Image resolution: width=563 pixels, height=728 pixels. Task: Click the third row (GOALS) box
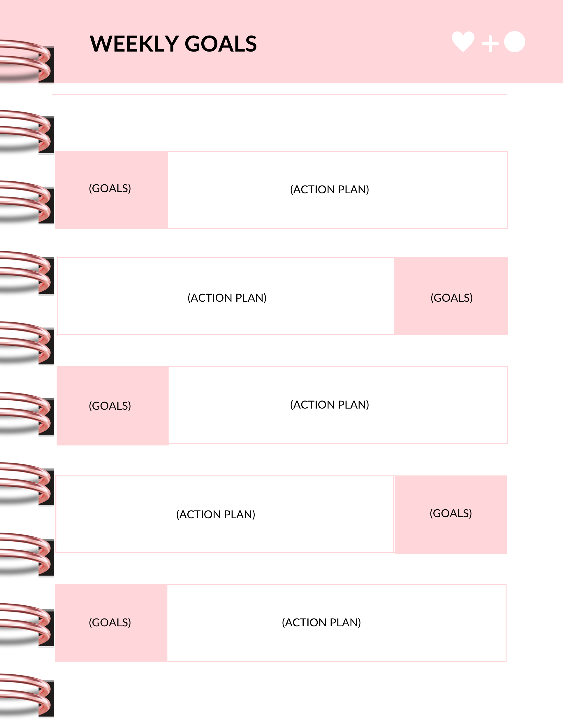tap(113, 406)
